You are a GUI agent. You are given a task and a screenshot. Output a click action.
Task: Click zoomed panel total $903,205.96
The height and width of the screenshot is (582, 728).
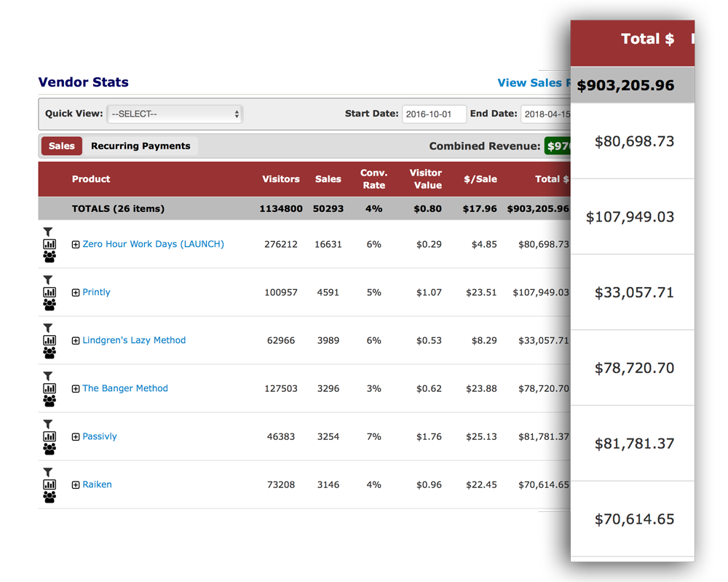625,85
